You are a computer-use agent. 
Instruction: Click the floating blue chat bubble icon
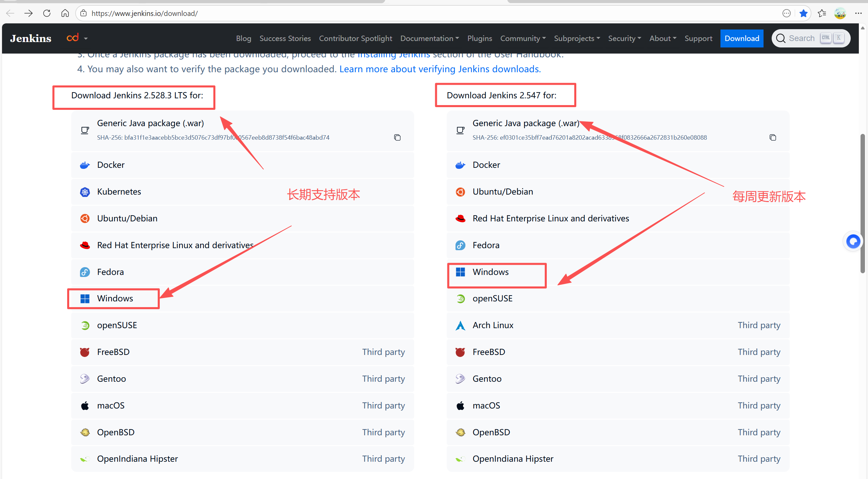coord(853,241)
